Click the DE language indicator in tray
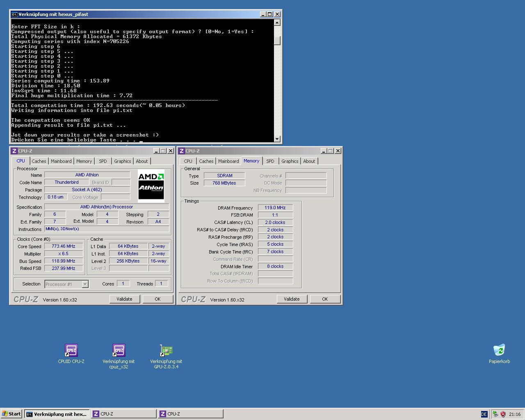This screenshot has width=525, height=420. pos(484,414)
